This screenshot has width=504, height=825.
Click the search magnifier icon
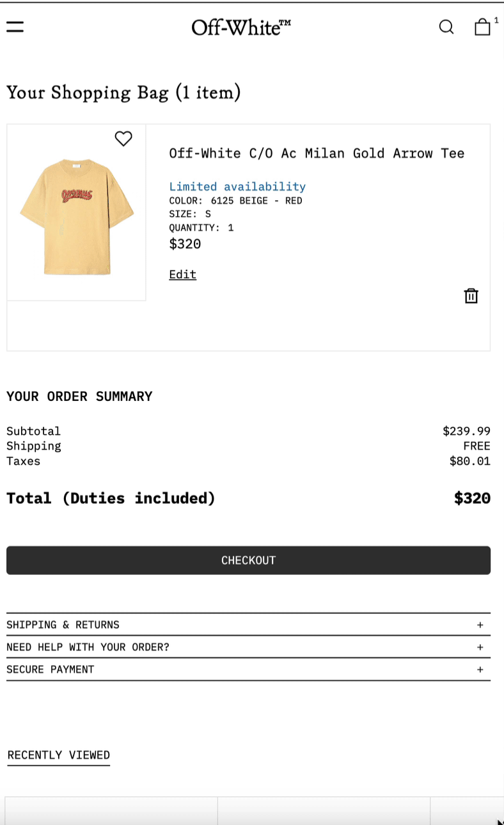pos(446,27)
